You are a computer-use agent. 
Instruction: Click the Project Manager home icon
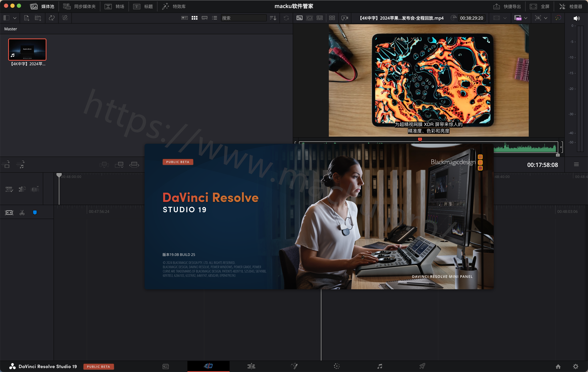[x=558, y=366]
